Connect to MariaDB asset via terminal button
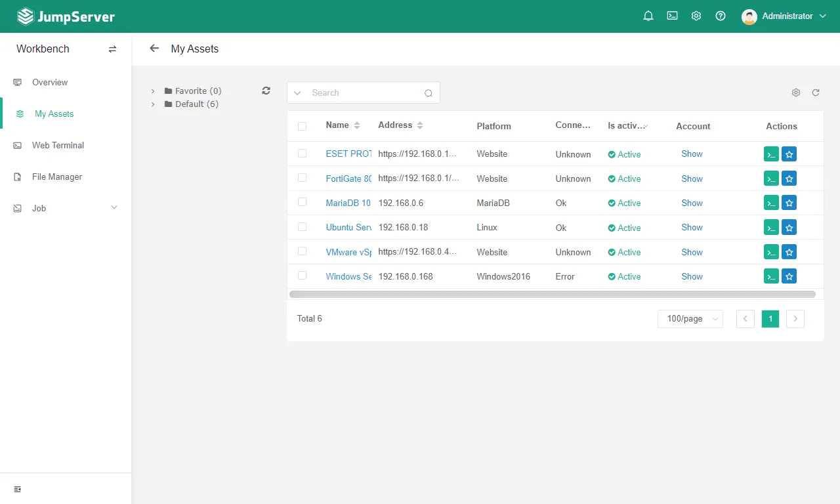Screen dimensions: 840x504 click(x=771, y=203)
